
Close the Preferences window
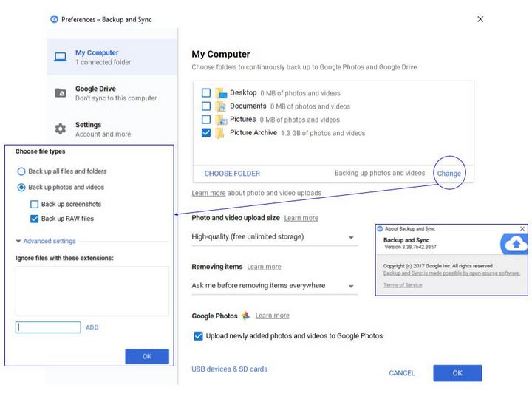pyautogui.click(x=480, y=19)
